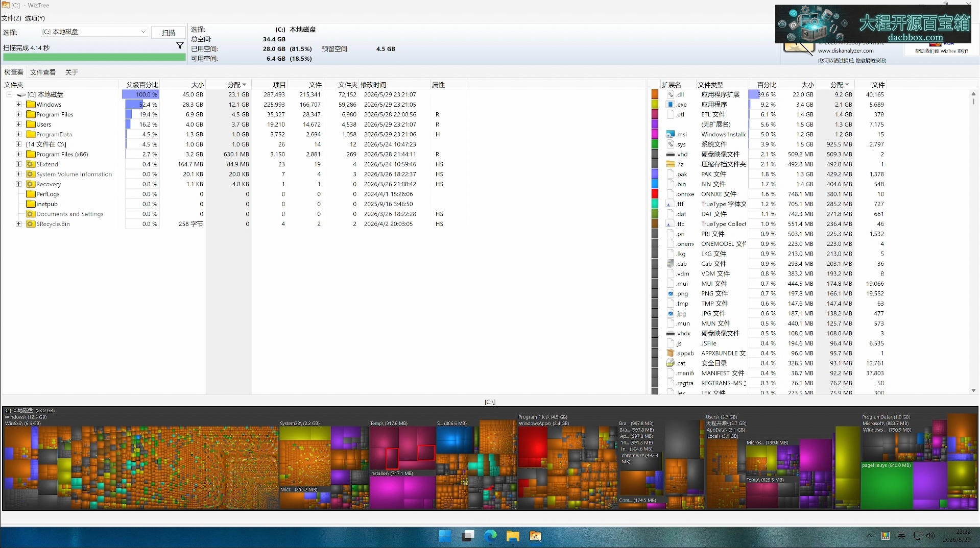Collapse the [C:] local disk root node

pos(9,94)
